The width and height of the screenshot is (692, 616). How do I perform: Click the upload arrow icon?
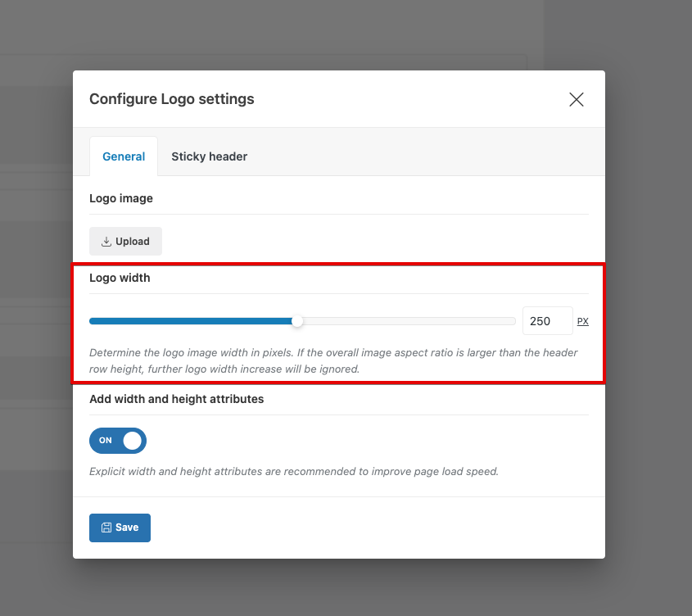click(x=106, y=242)
